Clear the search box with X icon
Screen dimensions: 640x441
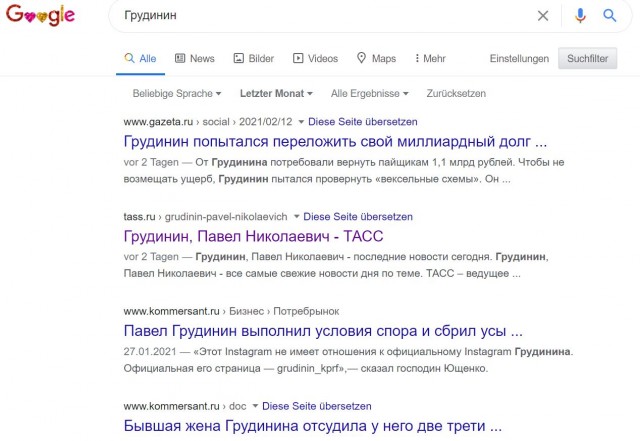[x=543, y=16]
